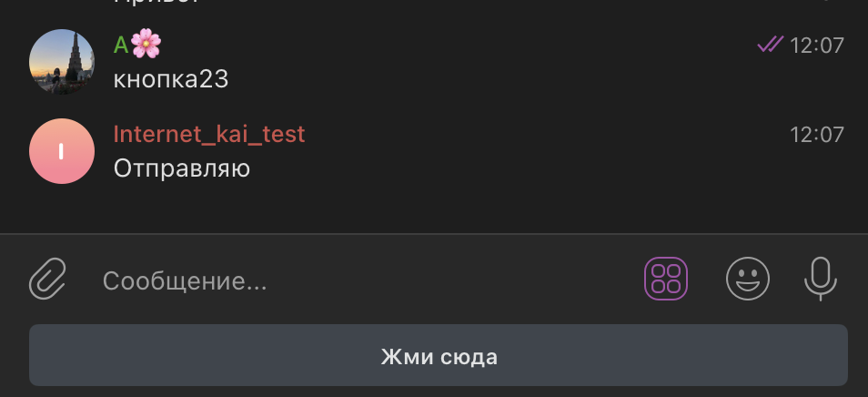The image size is (868, 397).
Task: Click blank input space left of keyboard icon
Action: [455, 280]
